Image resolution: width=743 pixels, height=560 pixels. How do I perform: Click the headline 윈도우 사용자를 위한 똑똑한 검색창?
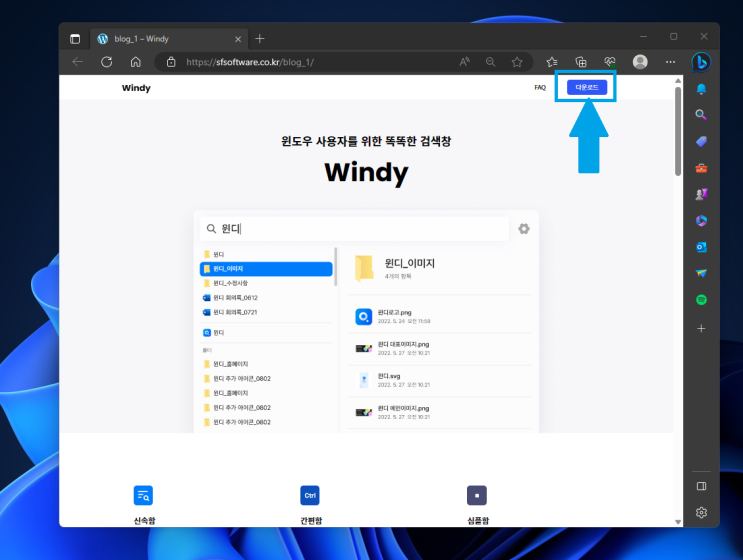coord(366,141)
